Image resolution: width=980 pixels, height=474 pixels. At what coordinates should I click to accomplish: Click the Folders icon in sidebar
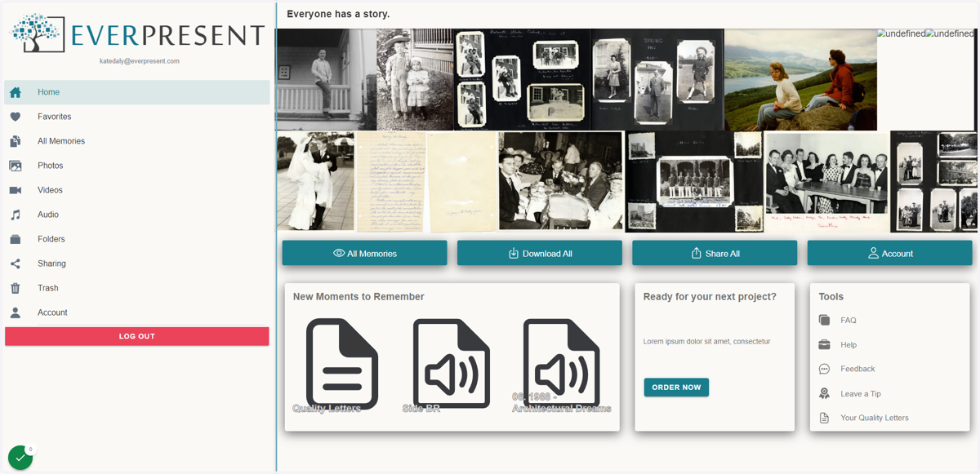pos(16,239)
